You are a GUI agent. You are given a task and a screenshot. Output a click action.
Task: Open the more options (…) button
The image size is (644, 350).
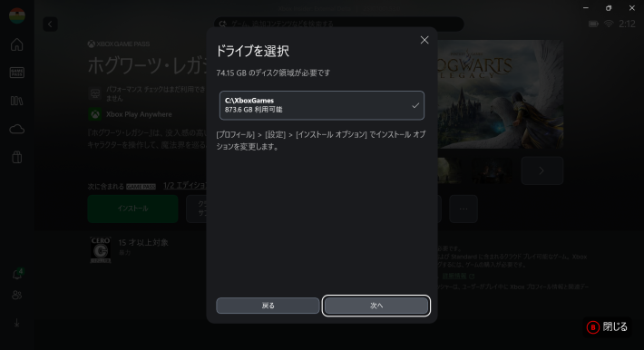click(x=463, y=209)
